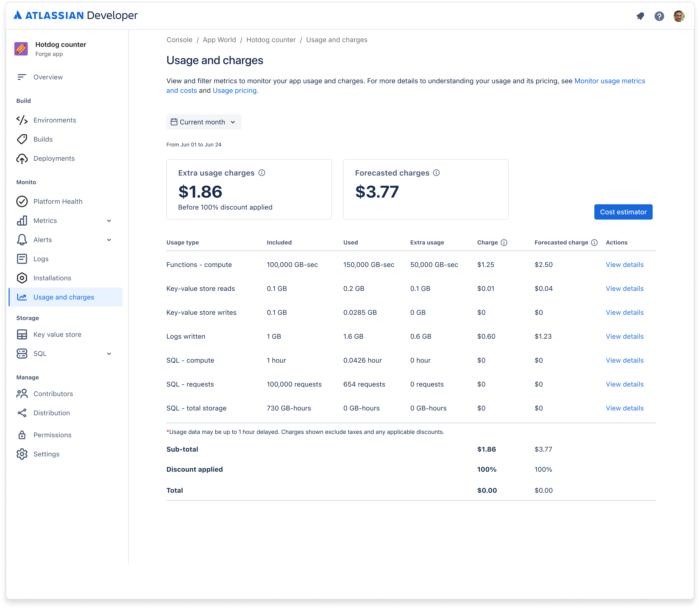This screenshot has height=609, width=700.
Task: Open the Current month date dropdown
Action: coord(203,122)
